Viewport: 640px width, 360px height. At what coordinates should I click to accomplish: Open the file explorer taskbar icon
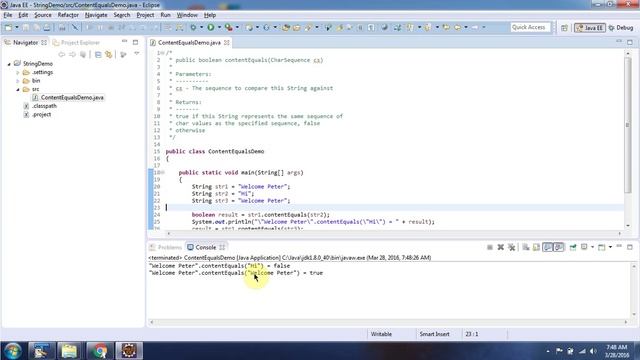(x=69, y=351)
